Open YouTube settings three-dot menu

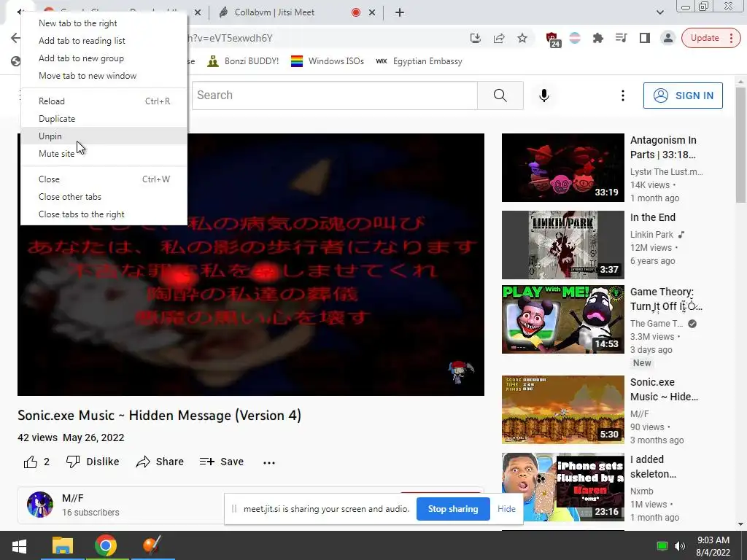623,96
